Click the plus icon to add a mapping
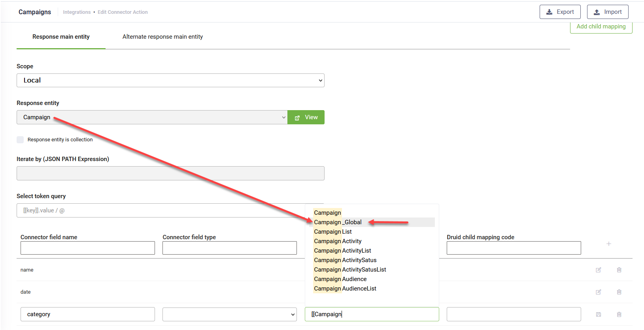This screenshot has height=330, width=644. pyautogui.click(x=608, y=244)
